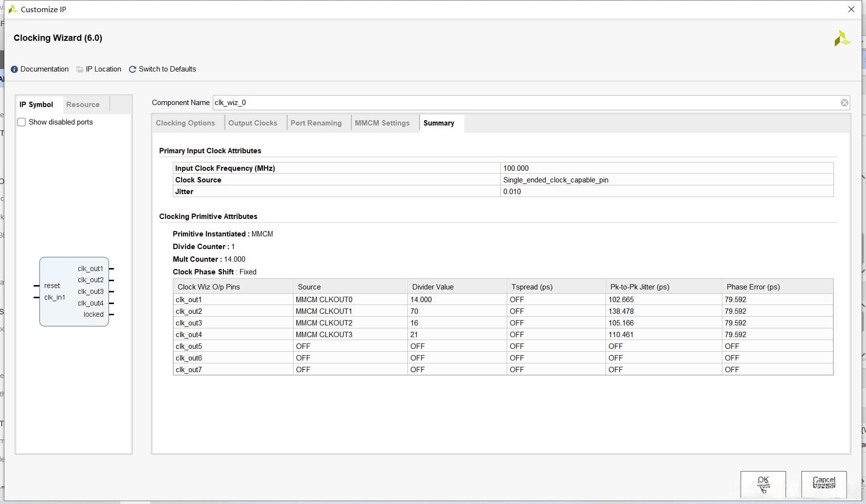Image resolution: width=866 pixels, height=504 pixels.
Task: Click the Pk-to-Pk Jitter (ps) header
Action: click(664, 287)
